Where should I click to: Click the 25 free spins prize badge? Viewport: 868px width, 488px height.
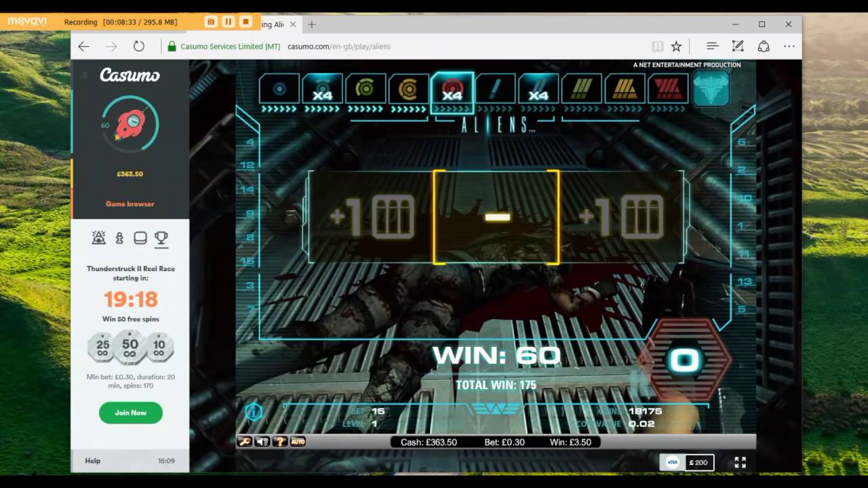coord(103,348)
